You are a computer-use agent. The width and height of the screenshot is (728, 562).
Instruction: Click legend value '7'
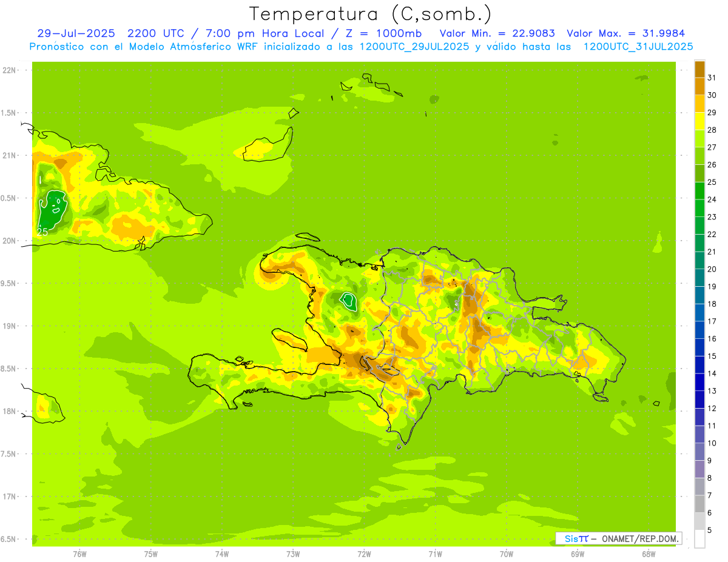[710, 495]
